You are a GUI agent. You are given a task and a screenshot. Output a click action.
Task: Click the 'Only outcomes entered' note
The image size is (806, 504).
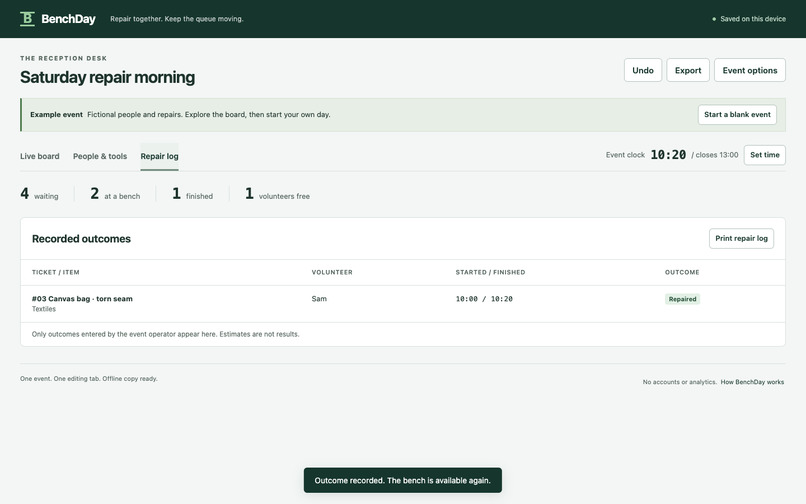click(166, 334)
